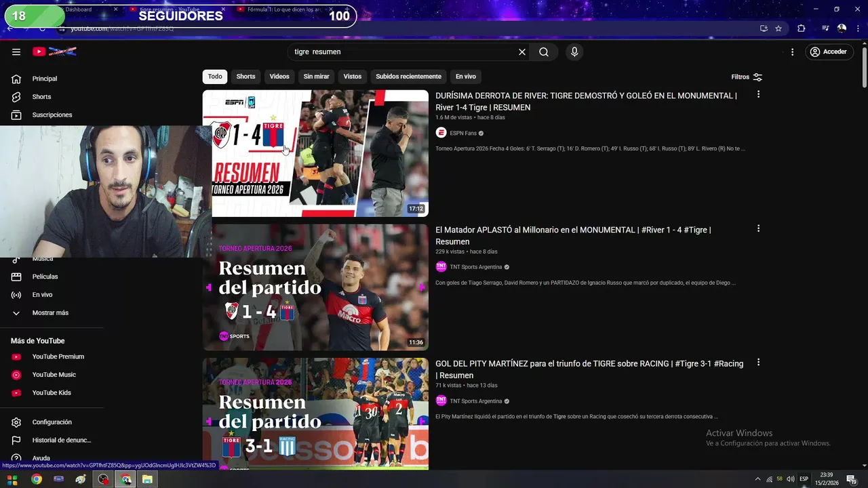Click the ESP language indicator
Screen dimensions: 868x488
pyautogui.click(x=804, y=479)
